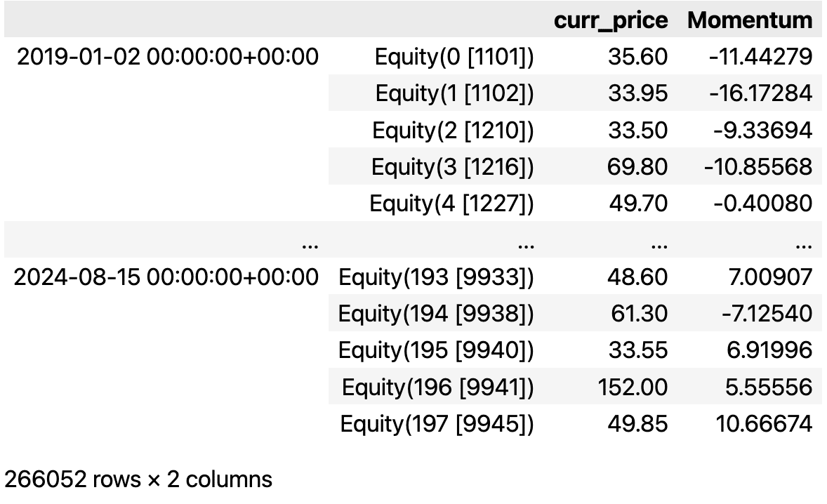Select the 69.80 curr_price cell
Screen dimensions: 827x504
637,166
